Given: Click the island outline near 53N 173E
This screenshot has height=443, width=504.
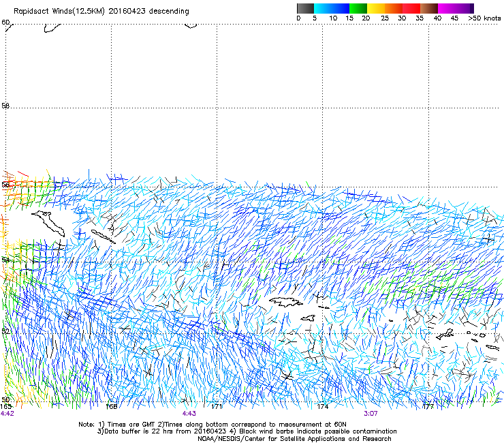Looking at the screenshot, I should pos(285,302).
